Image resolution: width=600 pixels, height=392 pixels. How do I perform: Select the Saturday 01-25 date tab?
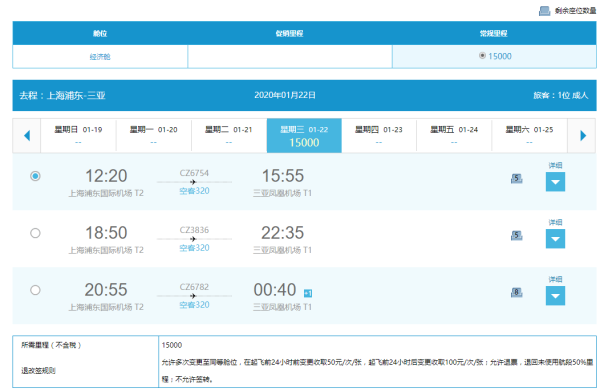point(529,136)
